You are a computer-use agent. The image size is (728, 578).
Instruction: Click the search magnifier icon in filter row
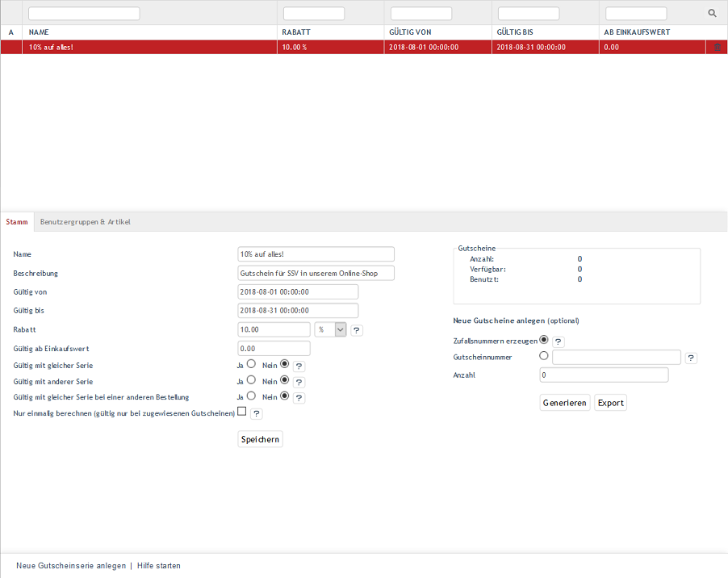[x=712, y=14]
